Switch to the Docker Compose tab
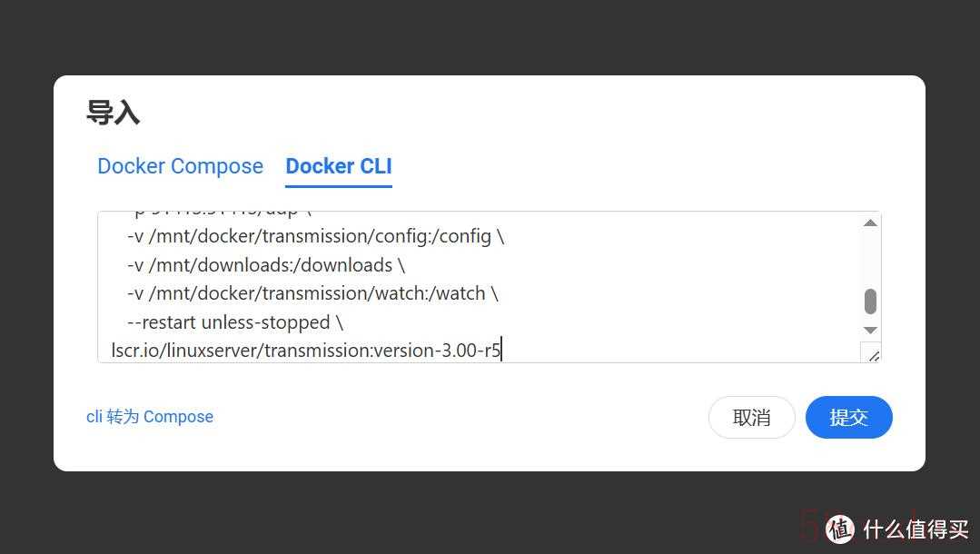Viewport: 980px width, 554px height. 180,166
